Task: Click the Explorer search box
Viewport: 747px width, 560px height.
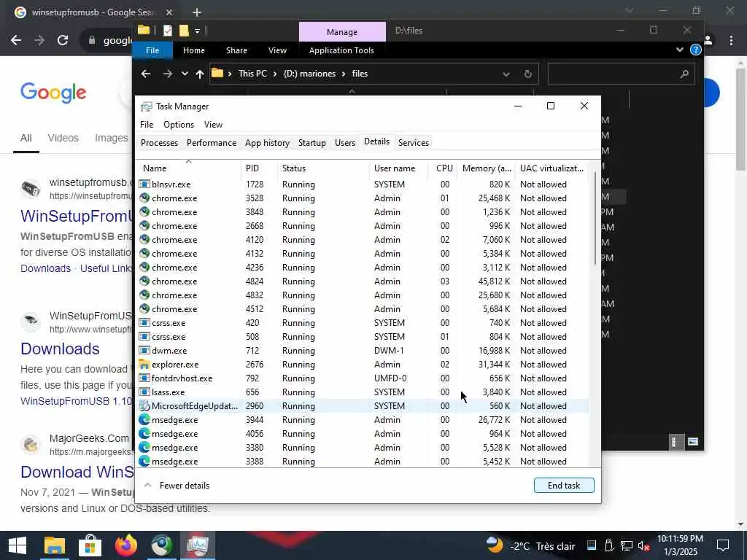Action: pyautogui.click(x=620, y=74)
